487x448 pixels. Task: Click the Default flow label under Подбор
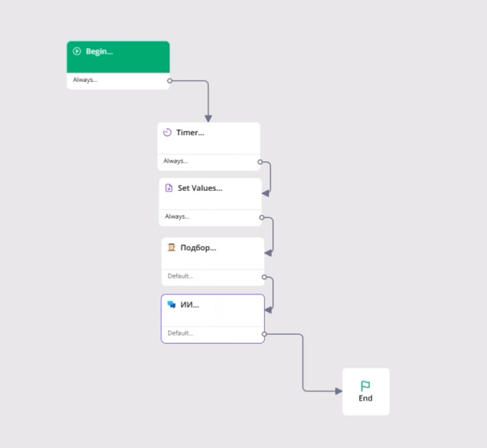point(179,276)
